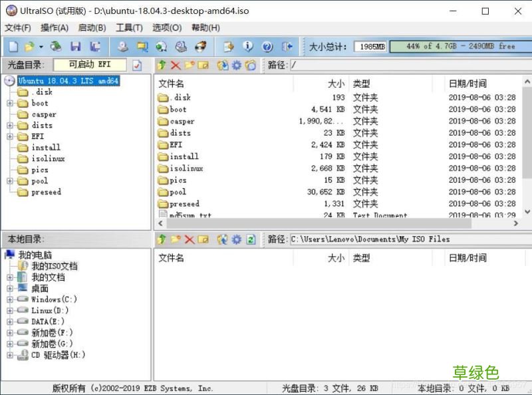Save the current ISO image
The width and height of the screenshot is (532, 395).
point(75,46)
